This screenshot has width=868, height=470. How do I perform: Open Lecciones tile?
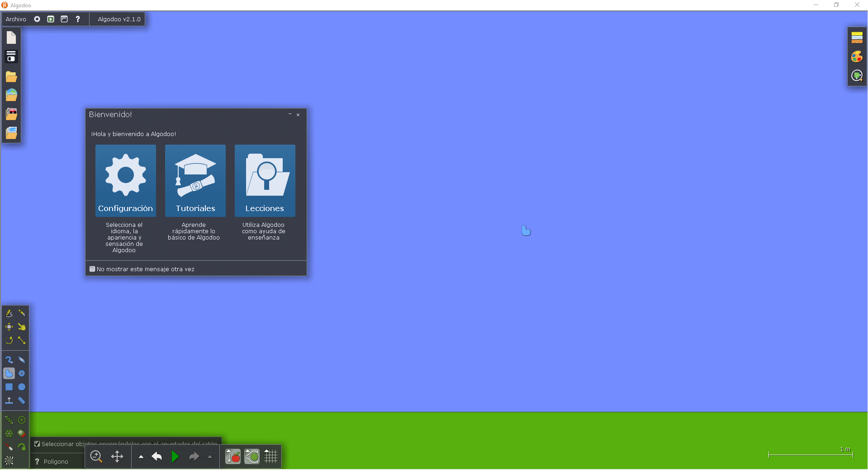pyautogui.click(x=265, y=181)
